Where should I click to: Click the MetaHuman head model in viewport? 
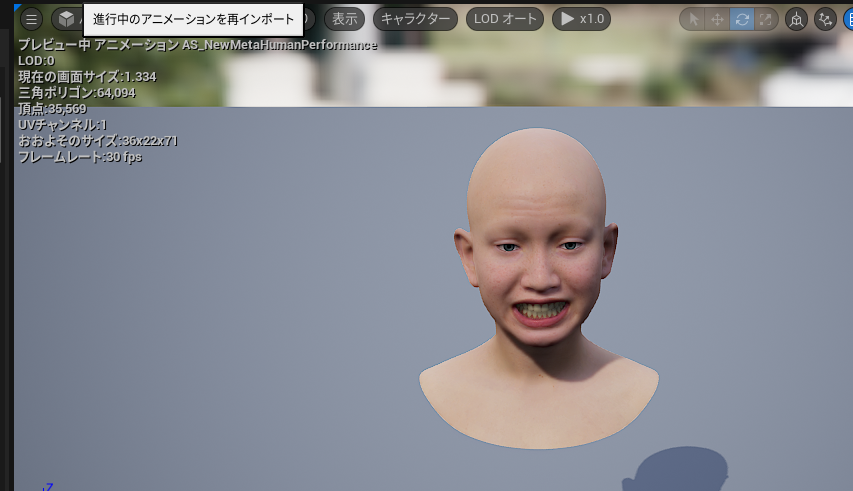click(x=538, y=288)
